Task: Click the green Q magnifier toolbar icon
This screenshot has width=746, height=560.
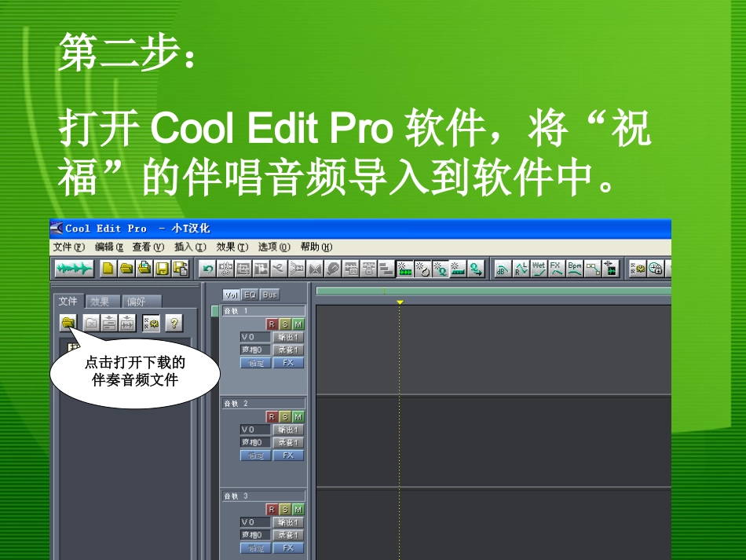Action: (441, 269)
